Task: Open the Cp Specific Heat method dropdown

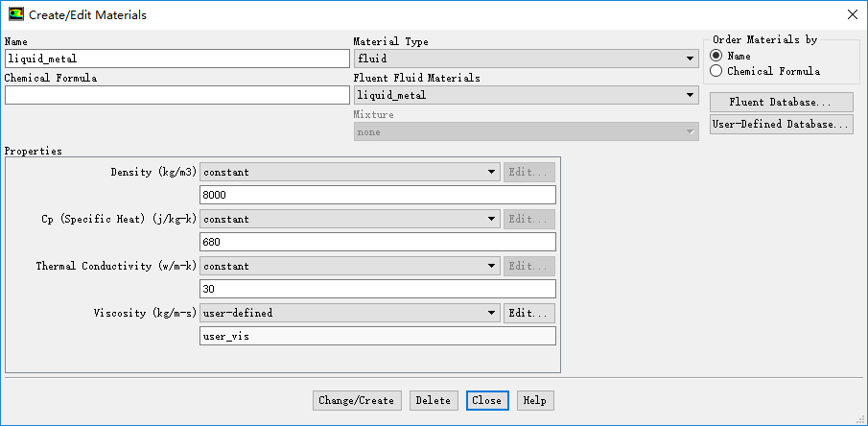Action: 349,219
